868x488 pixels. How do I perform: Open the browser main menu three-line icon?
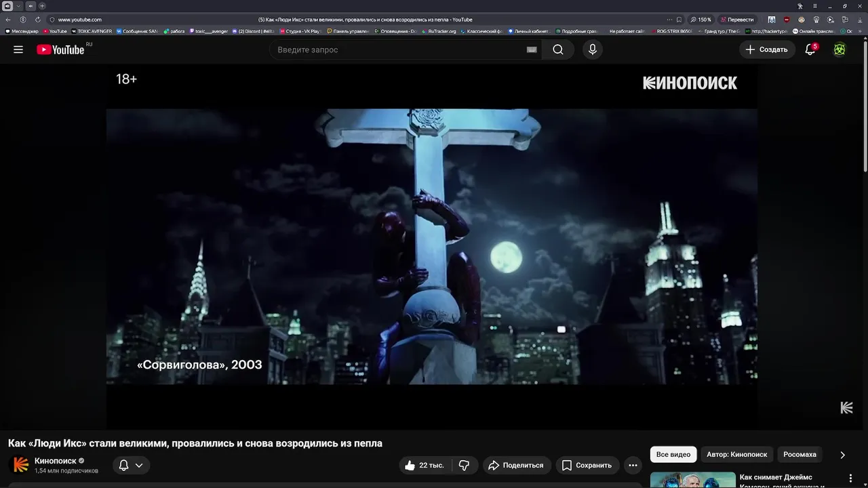click(x=815, y=6)
